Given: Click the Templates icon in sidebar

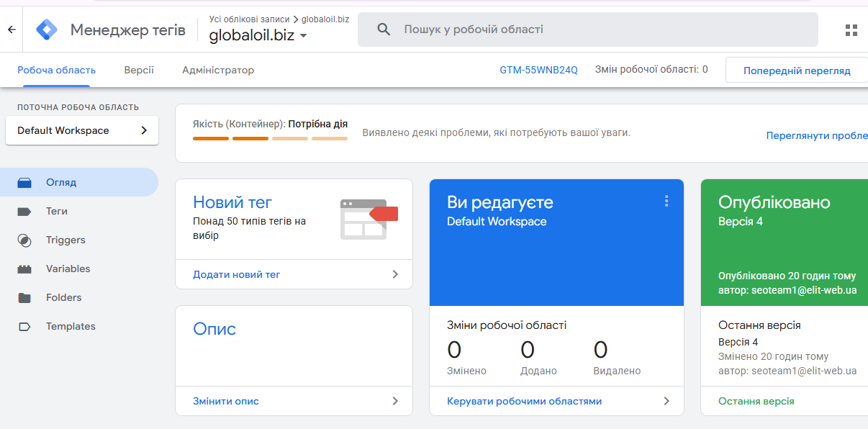Looking at the screenshot, I should tap(24, 327).
